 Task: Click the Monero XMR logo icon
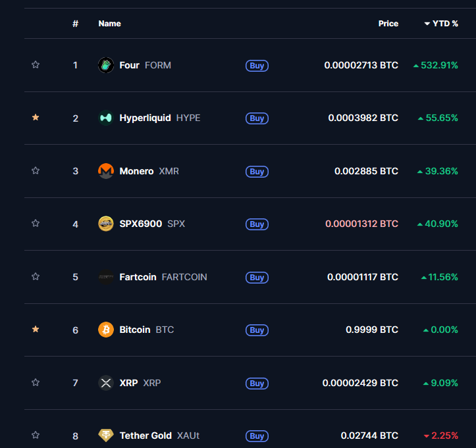point(106,171)
